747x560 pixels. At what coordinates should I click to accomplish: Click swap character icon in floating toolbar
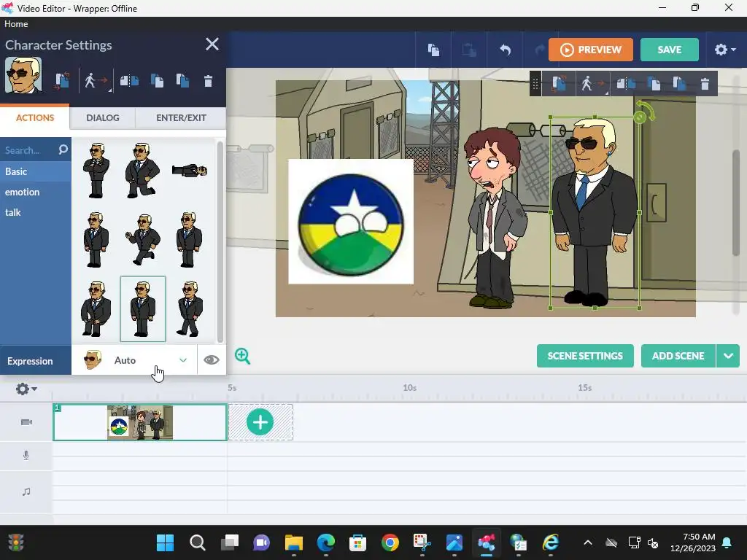pyautogui.click(x=559, y=84)
